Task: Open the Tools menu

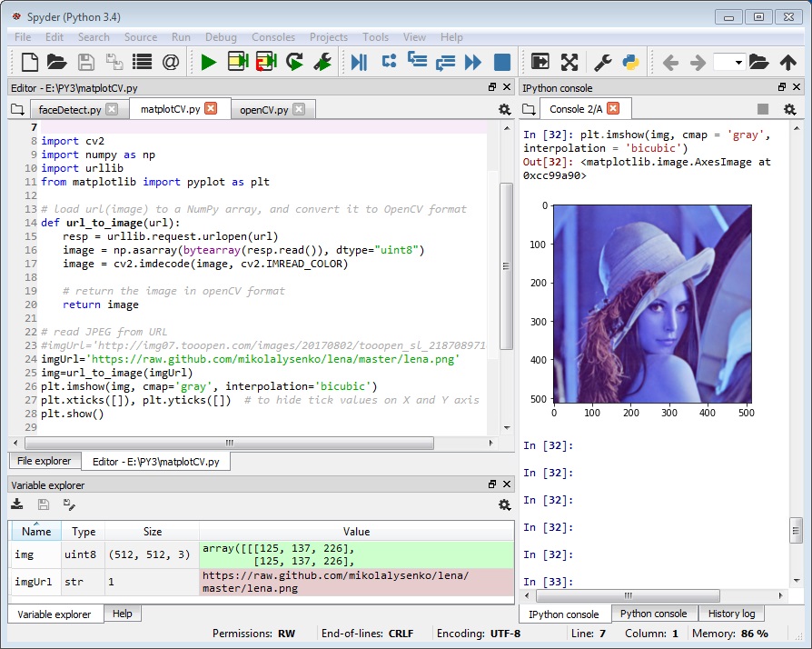Action: coord(375,37)
